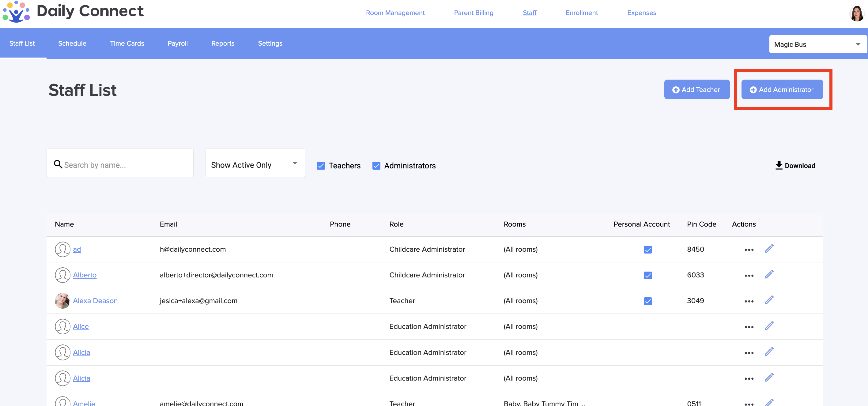This screenshot has height=406, width=868.
Task: Click the Add Administrator button
Action: [x=782, y=90]
